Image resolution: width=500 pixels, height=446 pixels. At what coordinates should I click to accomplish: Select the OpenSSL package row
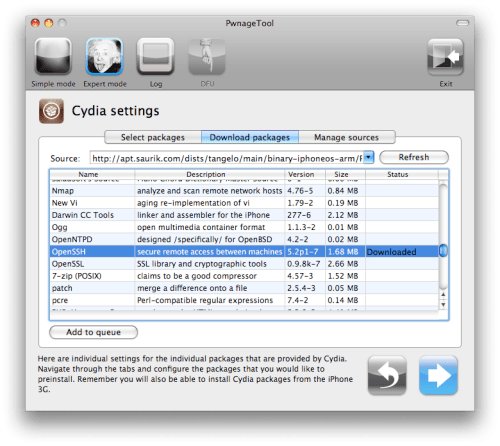244,264
